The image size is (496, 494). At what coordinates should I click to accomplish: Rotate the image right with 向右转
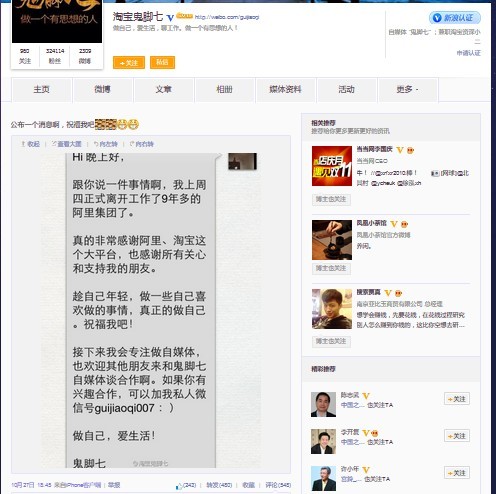(142, 144)
